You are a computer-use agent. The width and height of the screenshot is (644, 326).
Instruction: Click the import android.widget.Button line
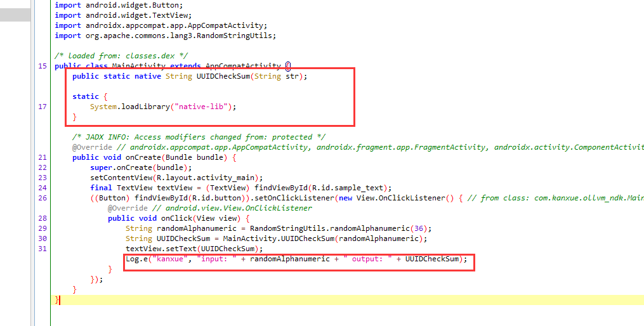(x=119, y=5)
